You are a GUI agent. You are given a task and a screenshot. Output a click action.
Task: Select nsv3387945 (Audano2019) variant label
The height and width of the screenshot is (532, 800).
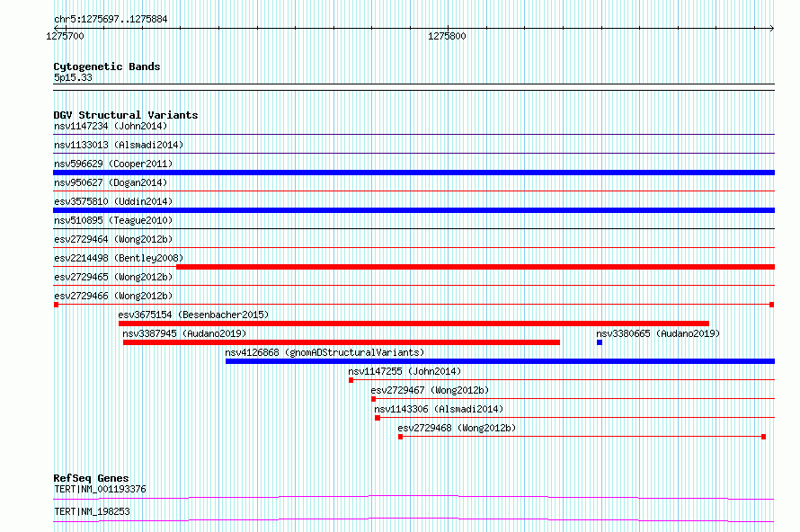[x=184, y=333]
